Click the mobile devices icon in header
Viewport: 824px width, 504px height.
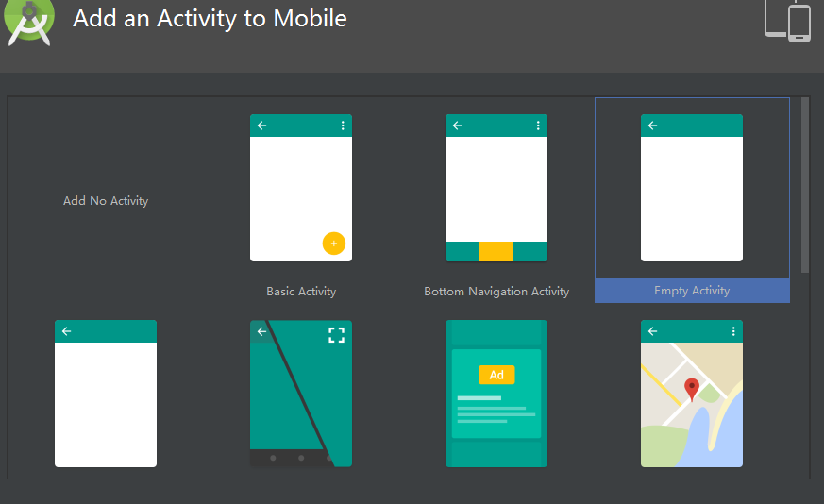click(787, 21)
